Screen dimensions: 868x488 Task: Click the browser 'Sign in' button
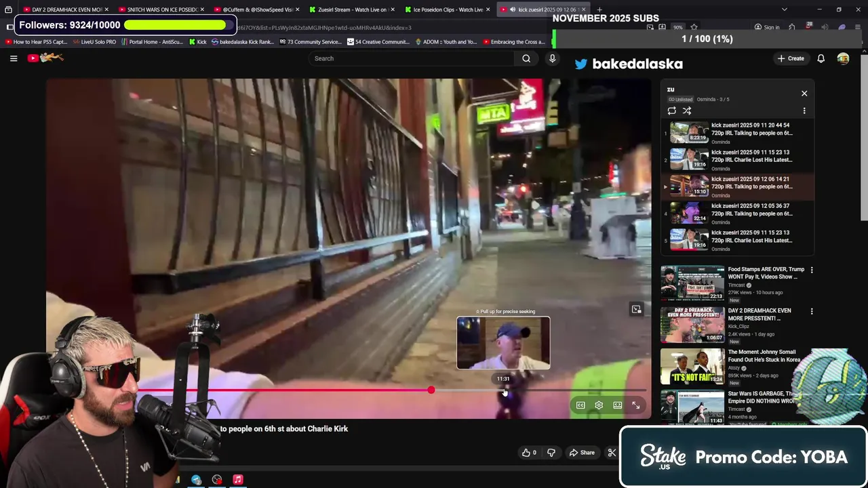pos(767,28)
